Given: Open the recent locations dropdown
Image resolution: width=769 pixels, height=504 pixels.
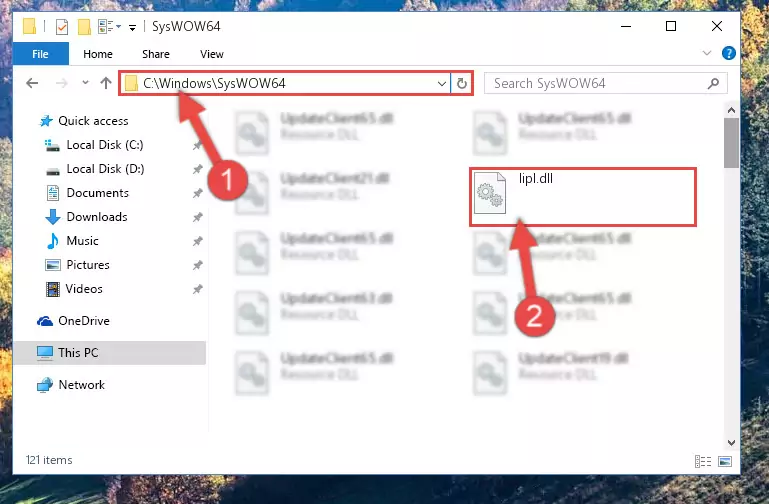Looking at the screenshot, I should [x=85, y=82].
